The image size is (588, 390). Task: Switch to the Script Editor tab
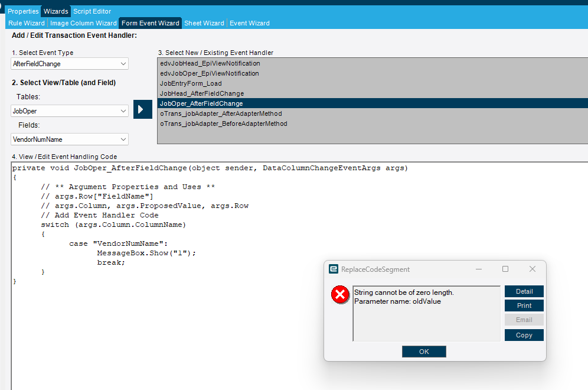click(92, 11)
